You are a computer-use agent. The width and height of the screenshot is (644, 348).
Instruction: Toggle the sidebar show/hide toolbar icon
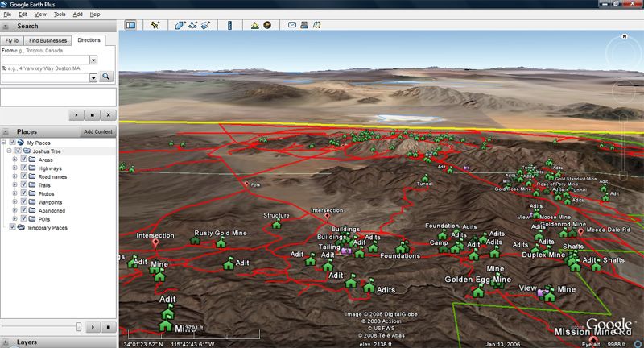click(130, 25)
